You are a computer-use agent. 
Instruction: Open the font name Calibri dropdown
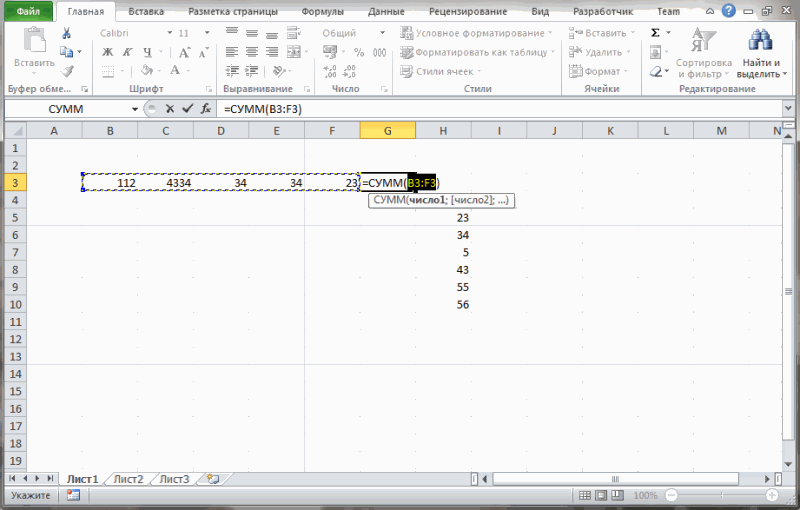170,33
